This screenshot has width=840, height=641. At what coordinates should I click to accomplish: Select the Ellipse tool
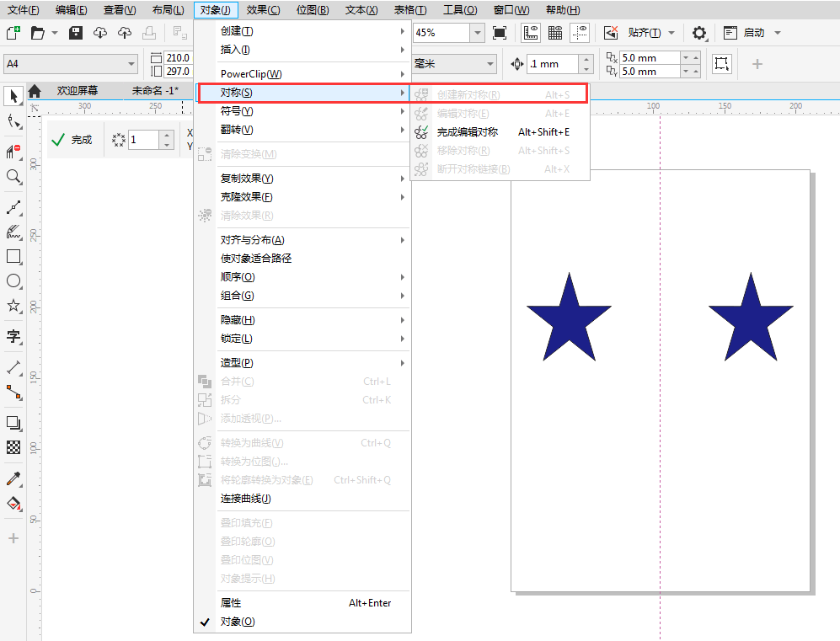coord(13,281)
